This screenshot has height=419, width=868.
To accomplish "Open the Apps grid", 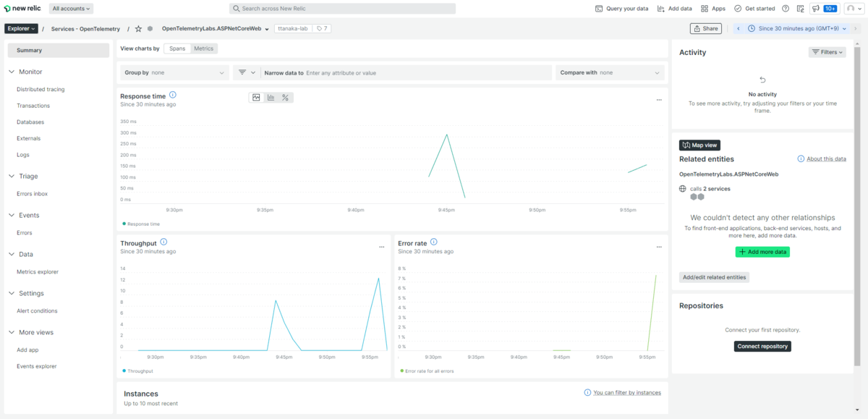I will (713, 9).
